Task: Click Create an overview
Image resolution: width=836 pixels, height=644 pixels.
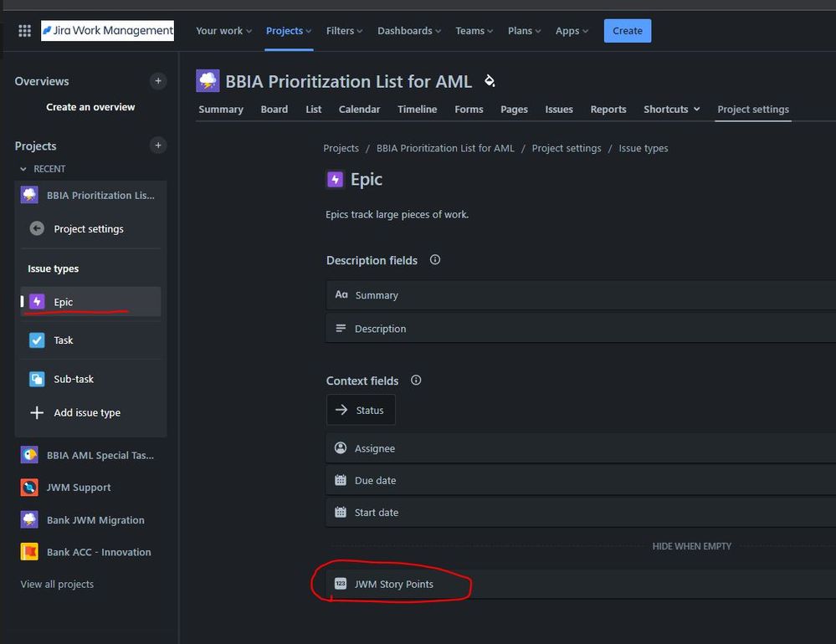Action: [x=90, y=107]
